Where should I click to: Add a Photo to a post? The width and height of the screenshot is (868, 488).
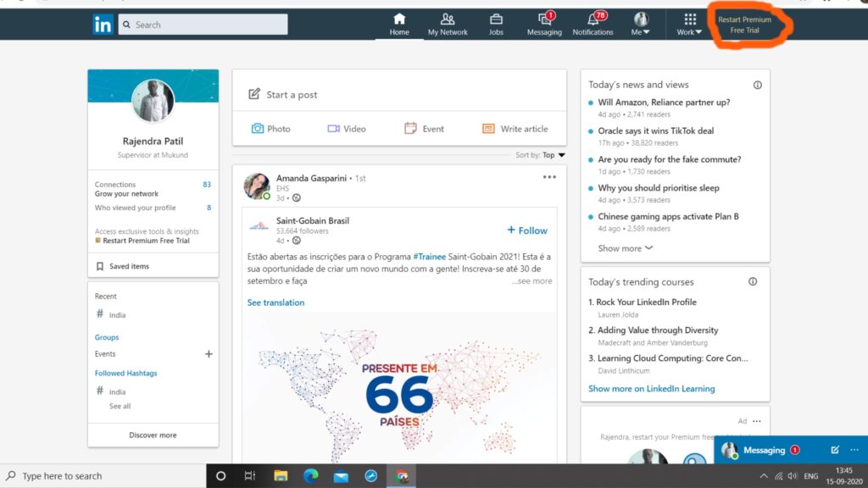pos(270,129)
